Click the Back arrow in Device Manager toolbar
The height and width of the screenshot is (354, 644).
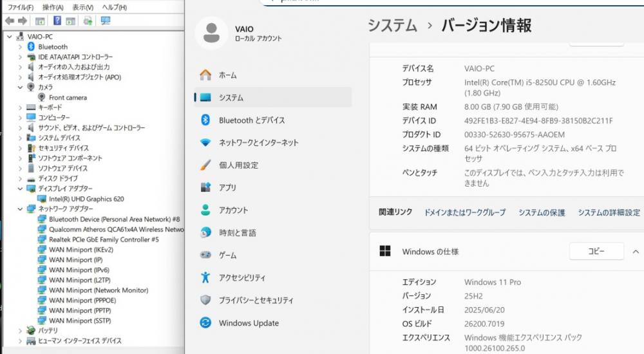tap(10, 21)
